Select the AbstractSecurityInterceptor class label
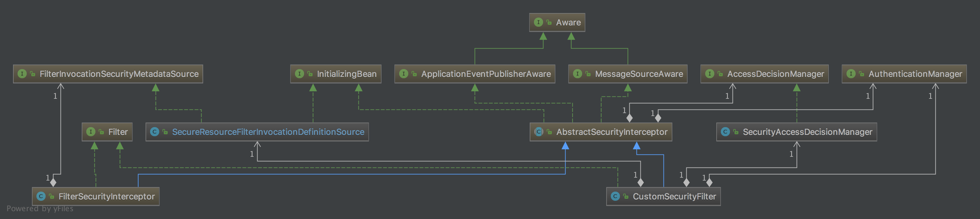980x219 pixels. click(612, 132)
